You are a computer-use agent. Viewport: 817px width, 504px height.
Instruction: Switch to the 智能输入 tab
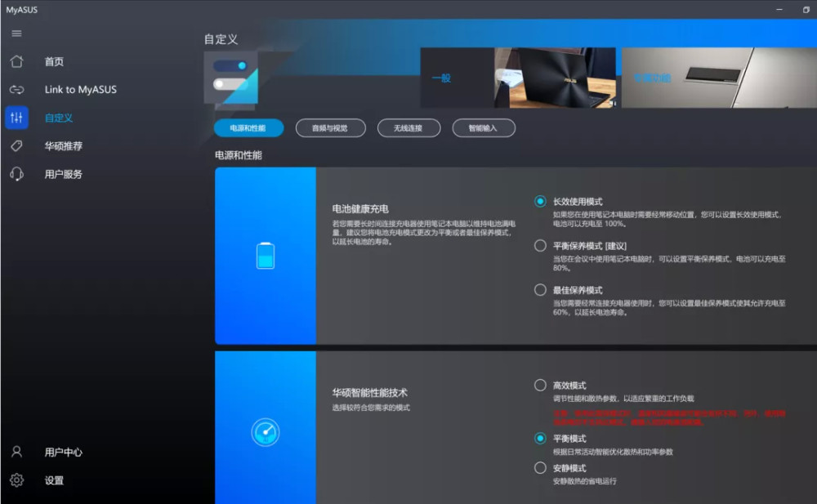[x=484, y=128]
